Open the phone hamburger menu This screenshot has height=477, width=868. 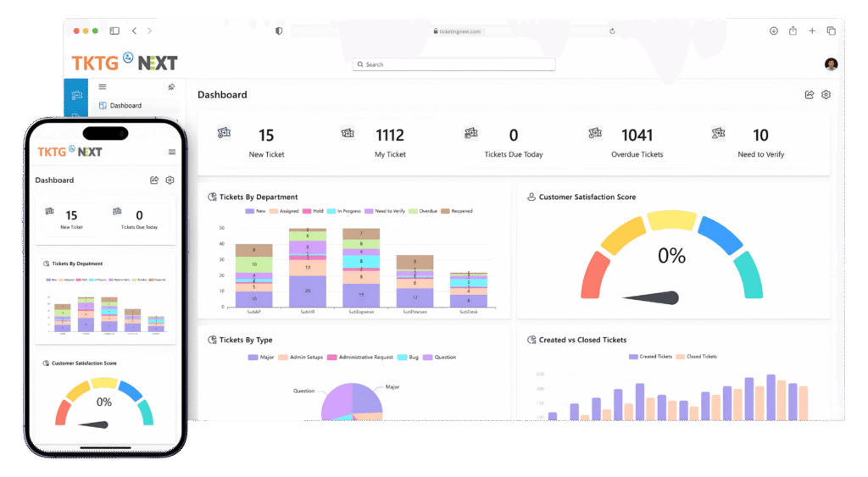pos(172,152)
